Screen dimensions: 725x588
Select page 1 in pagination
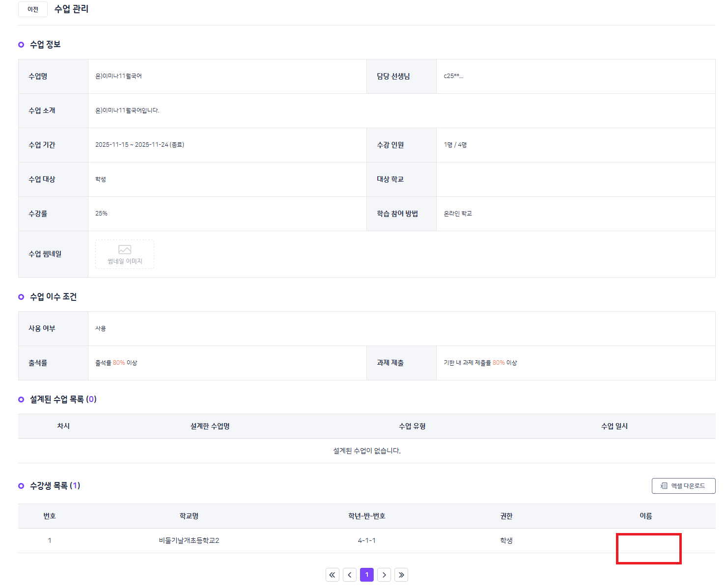367,575
